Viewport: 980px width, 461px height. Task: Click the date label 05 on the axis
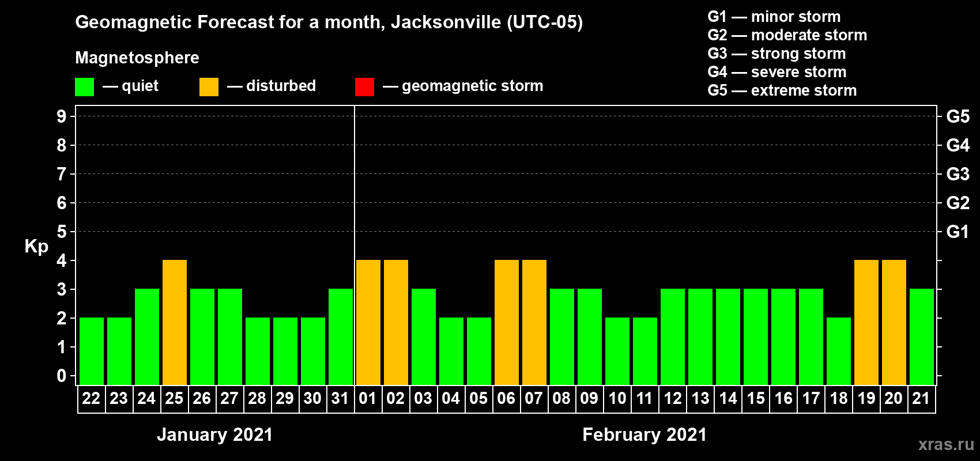pos(478,399)
